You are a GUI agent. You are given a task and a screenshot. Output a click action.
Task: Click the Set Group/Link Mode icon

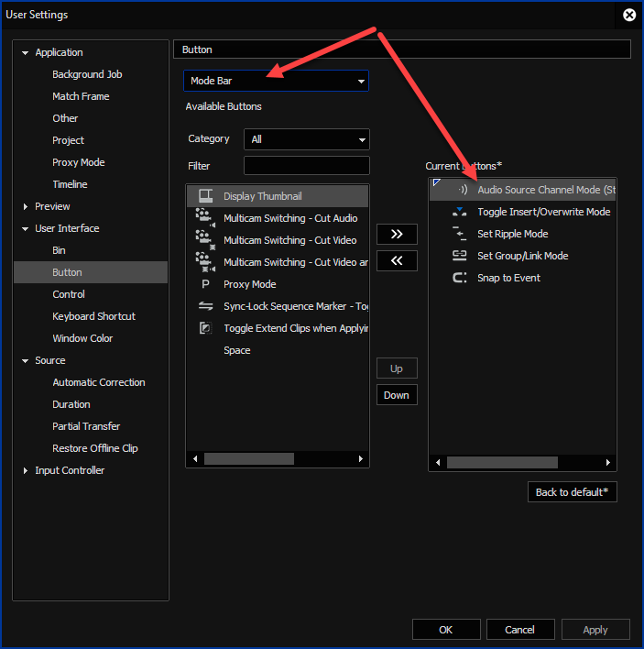(460, 256)
